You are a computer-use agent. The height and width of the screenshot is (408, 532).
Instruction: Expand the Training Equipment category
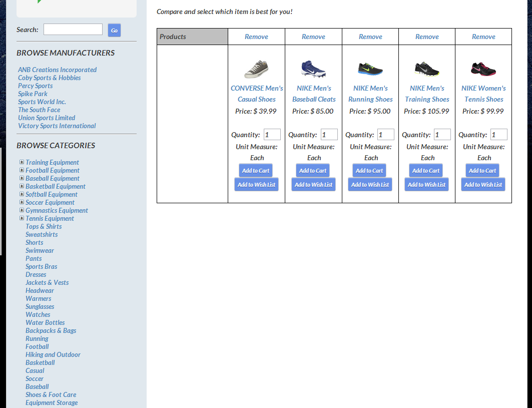pyautogui.click(x=22, y=162)
